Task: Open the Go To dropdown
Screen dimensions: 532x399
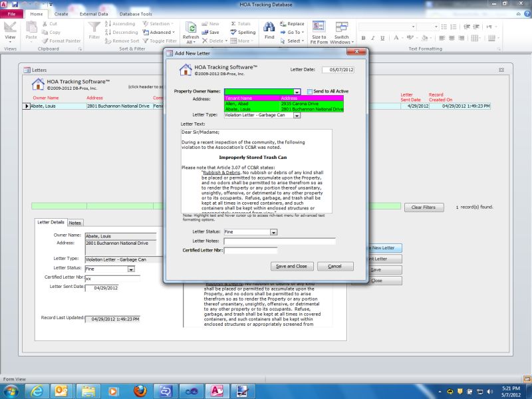Action: [x=292, y=32]
